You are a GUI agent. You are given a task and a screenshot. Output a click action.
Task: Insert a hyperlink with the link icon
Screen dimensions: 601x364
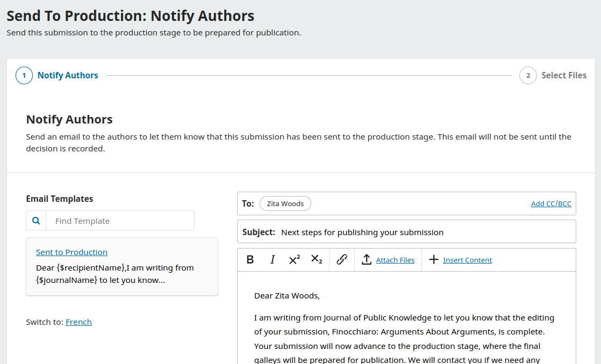[x=341, y=260]
